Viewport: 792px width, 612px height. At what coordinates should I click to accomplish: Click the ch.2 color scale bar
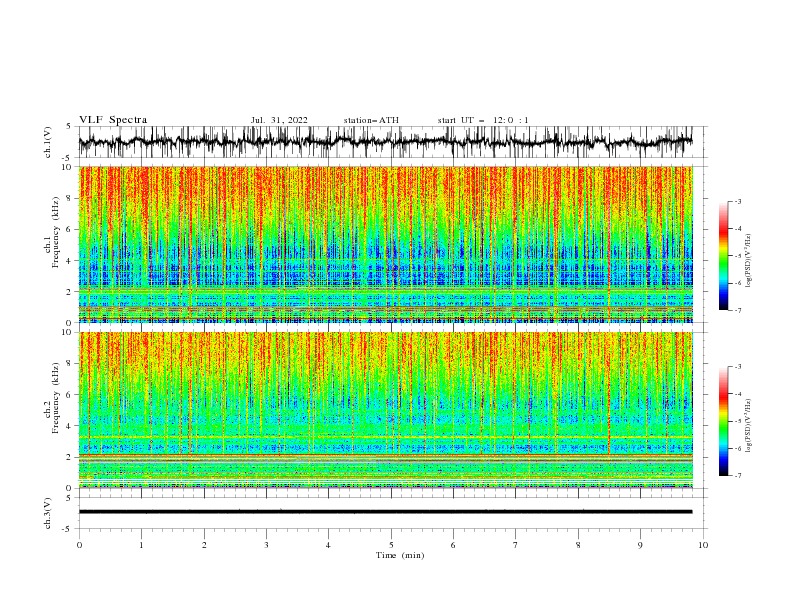point(723,421)
